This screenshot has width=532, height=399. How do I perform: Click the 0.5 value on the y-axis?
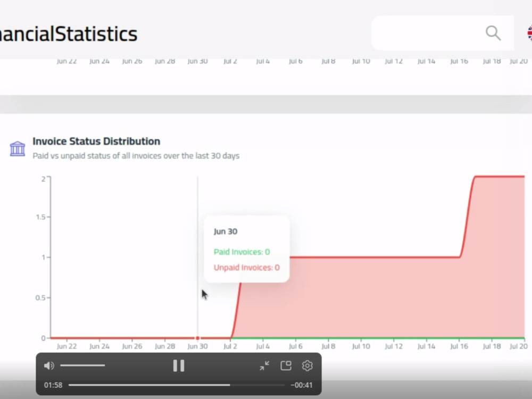(x=40, y=297)
